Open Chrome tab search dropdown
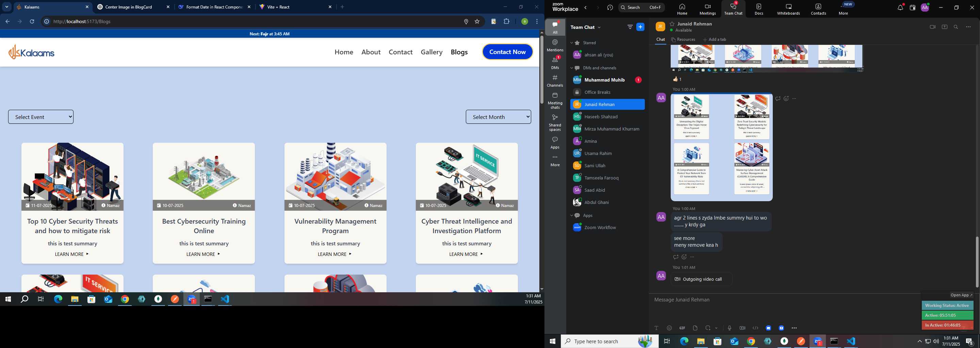The image size is (980, 348). [x=7, y=7]
